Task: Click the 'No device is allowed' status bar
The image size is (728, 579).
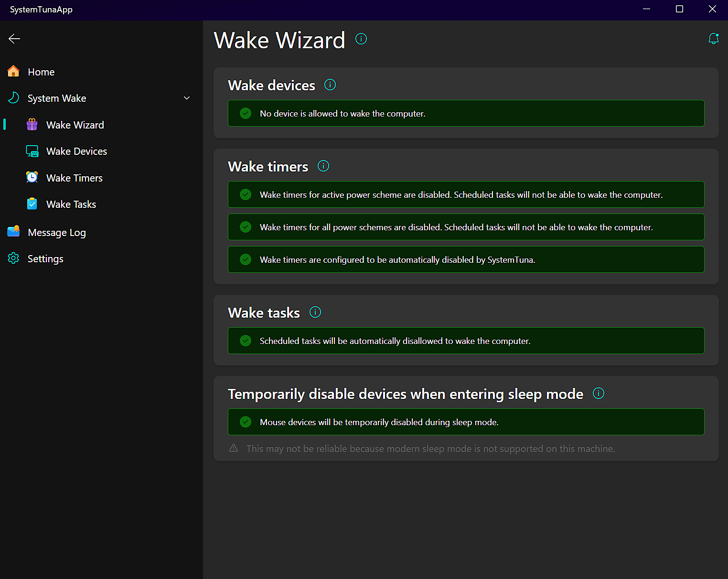Action: pyautogui.click(x=466, y=113)
